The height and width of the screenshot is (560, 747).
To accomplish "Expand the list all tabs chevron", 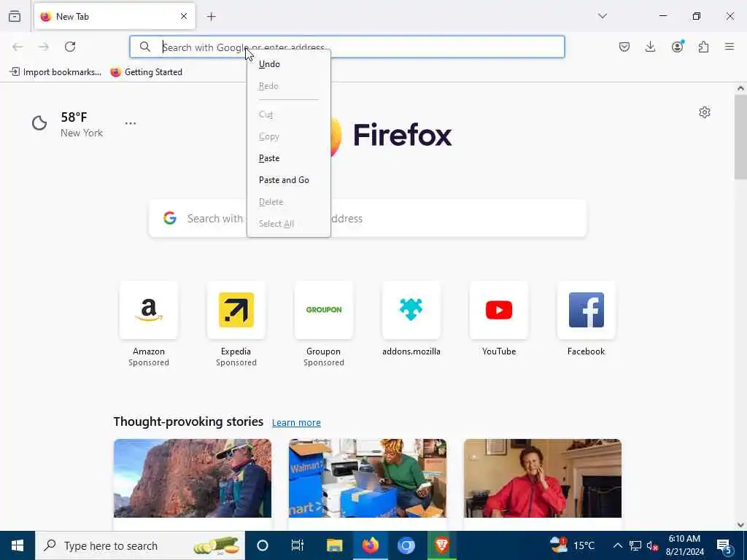I will pos(603,16).
